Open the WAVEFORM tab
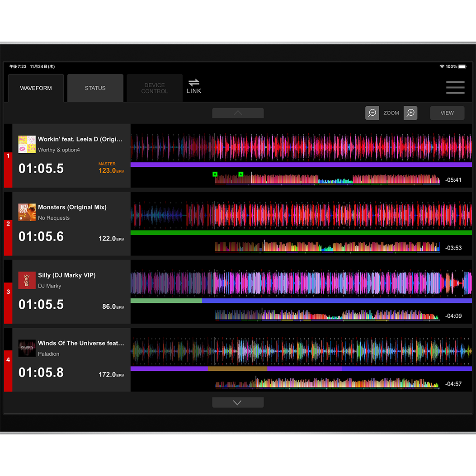Viewport: 476px width, 476px height. (36, 88)
